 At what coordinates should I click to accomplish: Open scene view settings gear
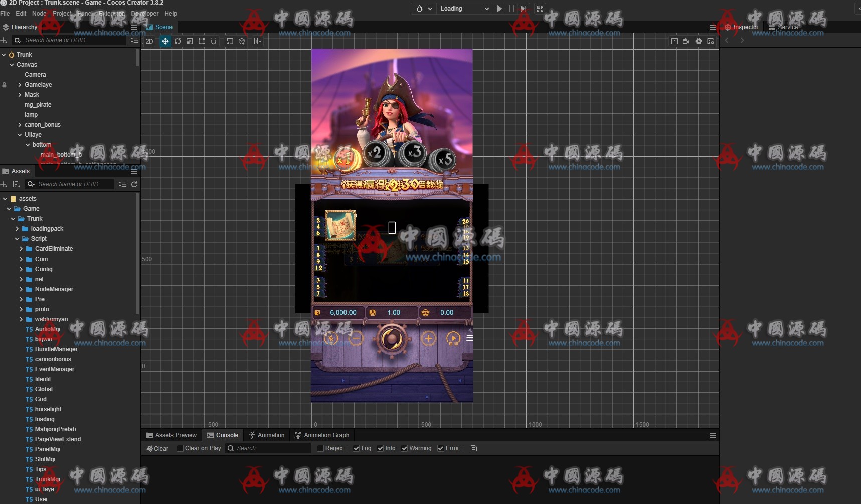[x=699, y=41]
